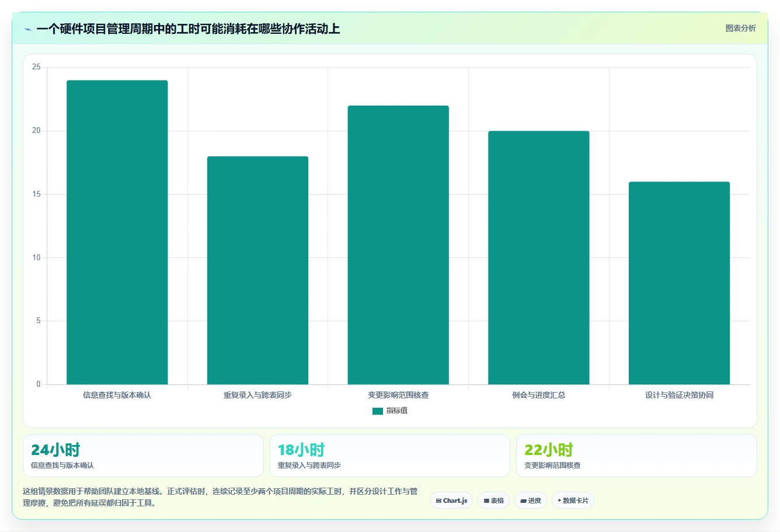This screenshot has width=780, height=532.
Task: Click the 24小时 stat card
Action: click(143, 456)
